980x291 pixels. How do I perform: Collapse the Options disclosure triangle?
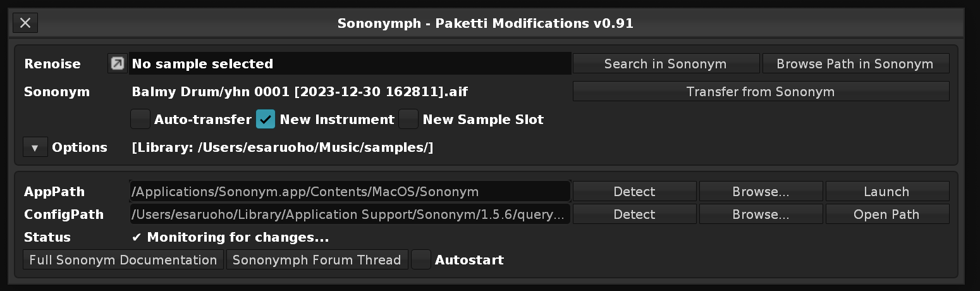coord(35,147)
